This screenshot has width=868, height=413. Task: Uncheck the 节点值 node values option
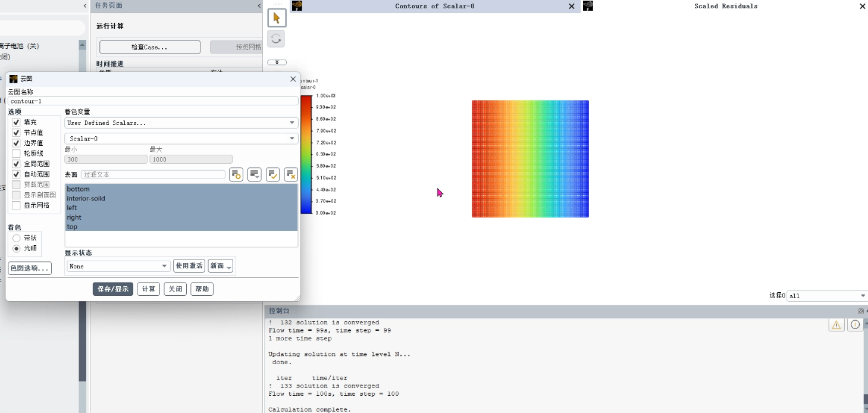[16, 132]
